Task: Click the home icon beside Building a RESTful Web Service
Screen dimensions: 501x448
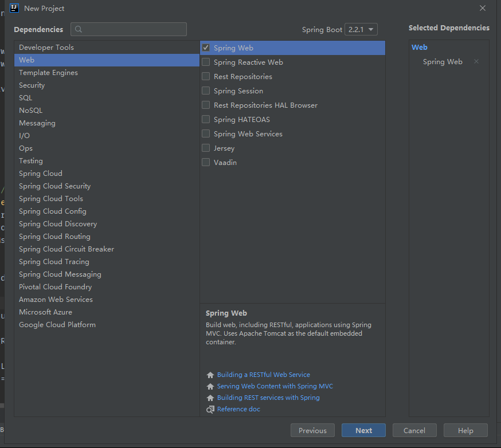Action: [x=210, y=375]
